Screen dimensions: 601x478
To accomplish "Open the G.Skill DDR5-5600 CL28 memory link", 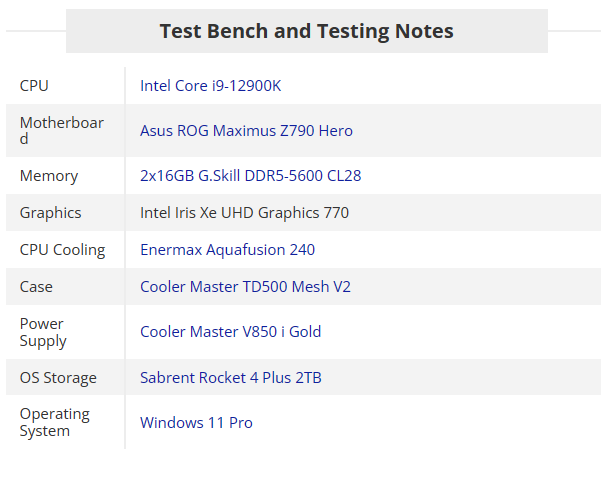I will (250, 176).
